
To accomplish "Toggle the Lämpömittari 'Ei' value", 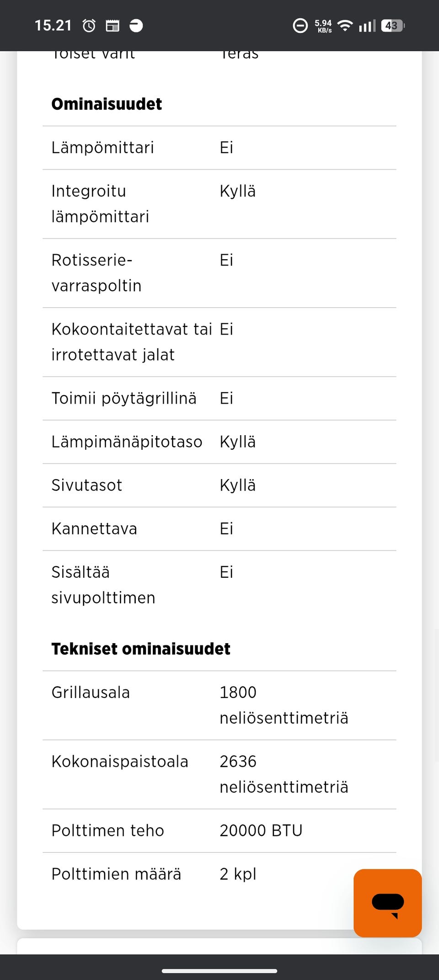I will (226, 147).
